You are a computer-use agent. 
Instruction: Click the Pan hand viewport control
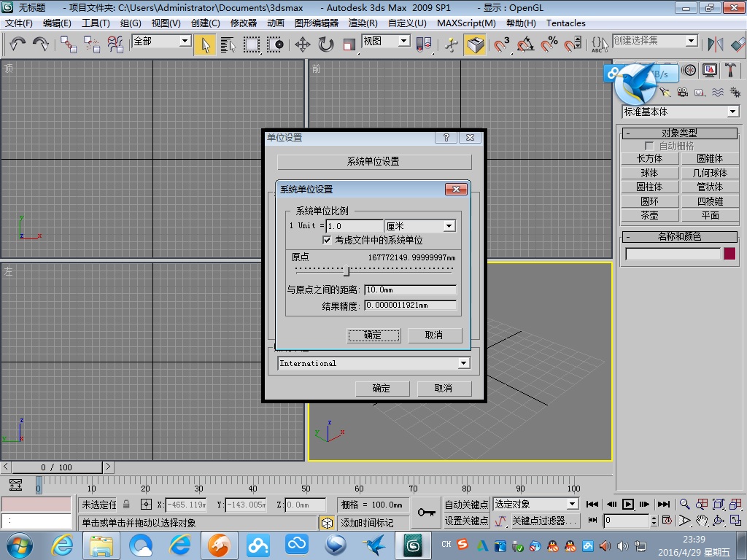701,521
